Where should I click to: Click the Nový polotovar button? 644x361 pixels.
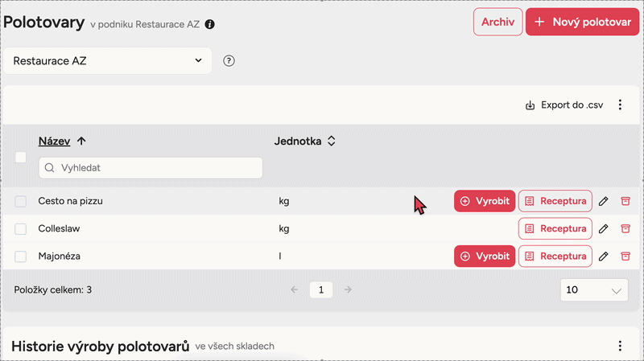point(582,22)
